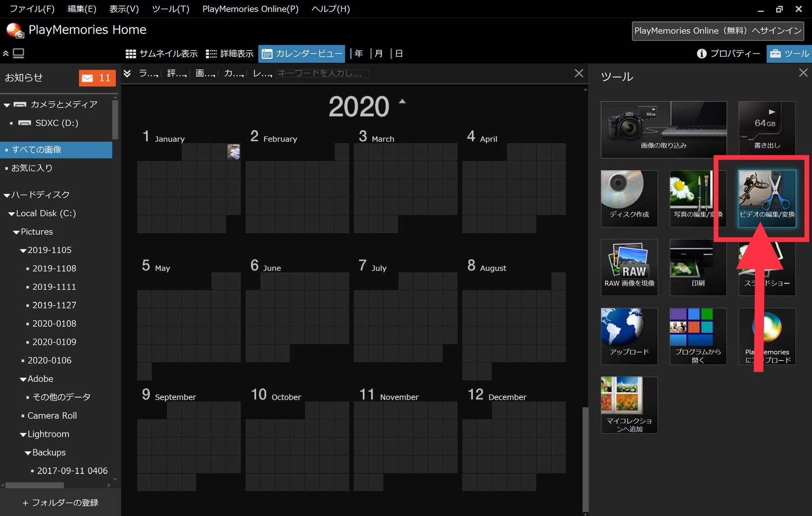The height and width of the screenshot is (516, 812).
Task: Sign in to PlayMemories Online (無料)
Action: point(718,31)
